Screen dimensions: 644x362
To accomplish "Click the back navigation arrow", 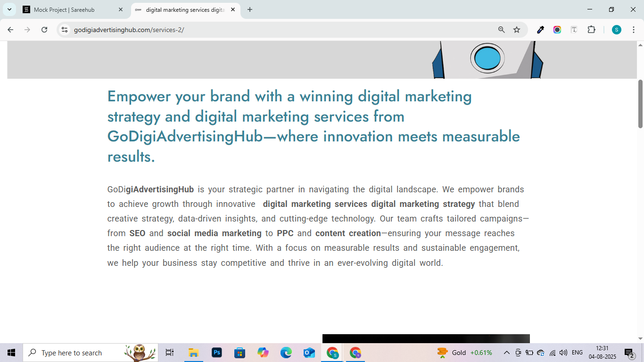I will click(10, 30).
